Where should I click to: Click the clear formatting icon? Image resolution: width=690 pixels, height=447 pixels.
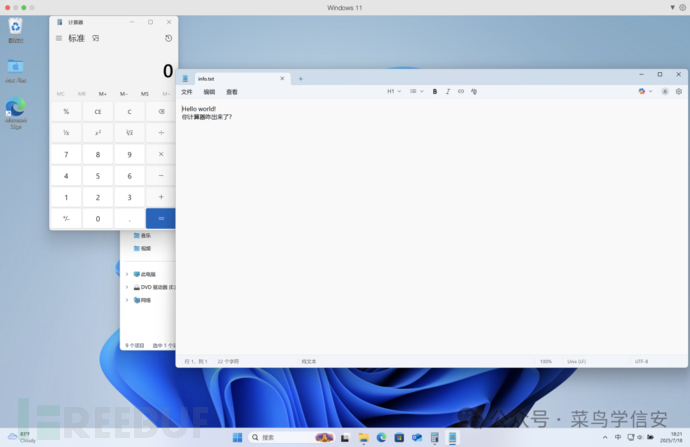[x=474, y=92]
